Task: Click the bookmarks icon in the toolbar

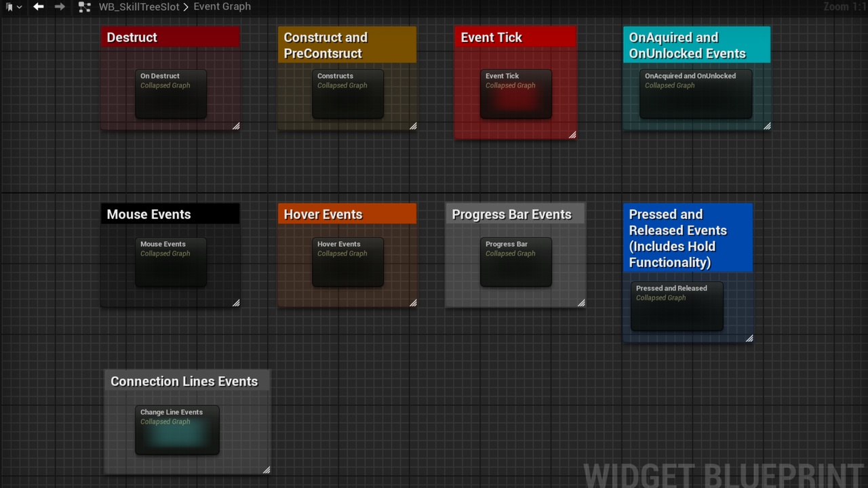Action: pos(9,6)
